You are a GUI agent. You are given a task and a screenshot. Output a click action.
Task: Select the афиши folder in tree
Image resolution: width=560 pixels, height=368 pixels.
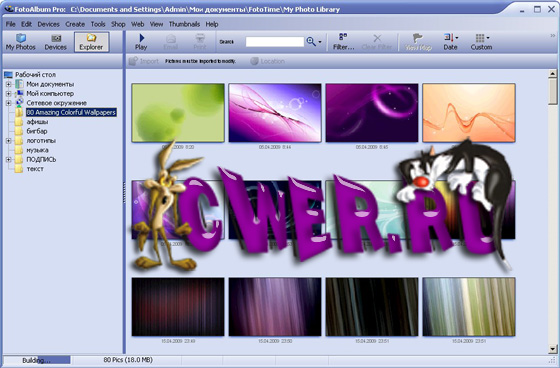click(37, 122)
